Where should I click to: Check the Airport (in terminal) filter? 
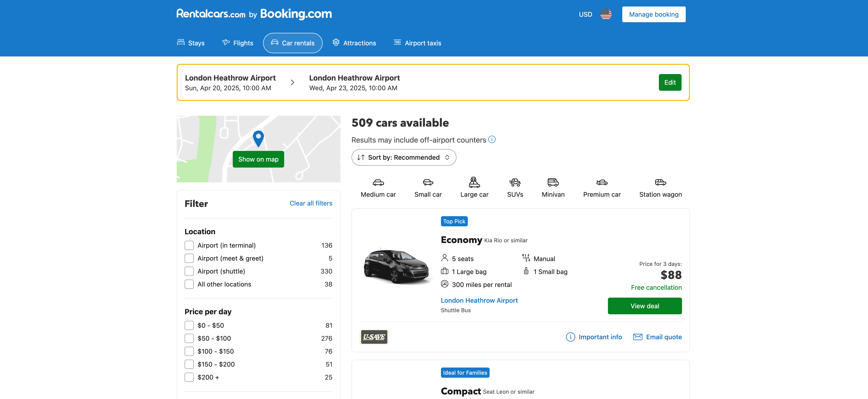click(189, 245)
